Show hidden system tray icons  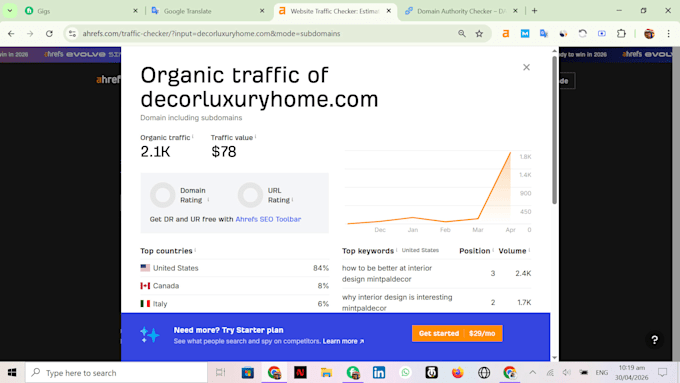(x=533, y=373)
